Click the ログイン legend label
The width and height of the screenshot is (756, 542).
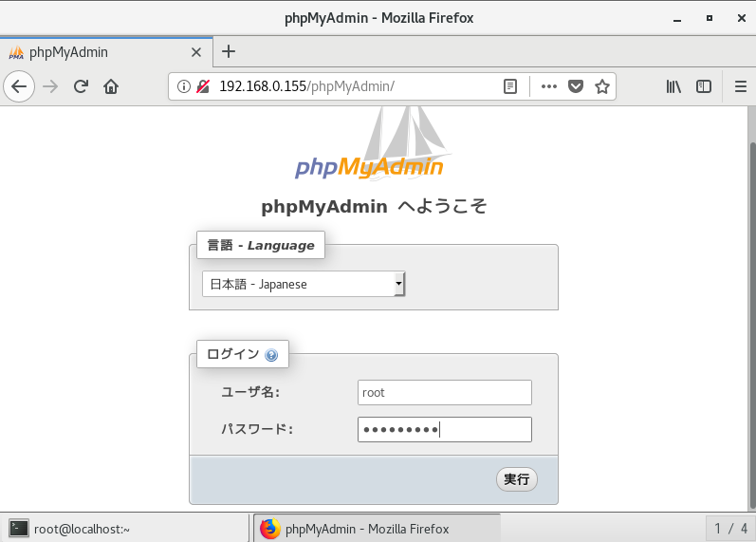point(243,354)
